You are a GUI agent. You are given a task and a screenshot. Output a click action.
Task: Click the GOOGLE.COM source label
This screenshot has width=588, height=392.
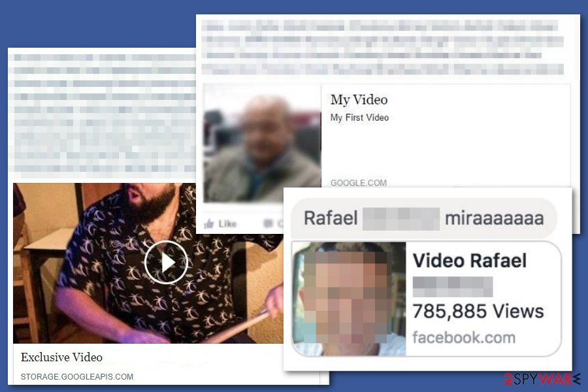click(x=359, y=183)
